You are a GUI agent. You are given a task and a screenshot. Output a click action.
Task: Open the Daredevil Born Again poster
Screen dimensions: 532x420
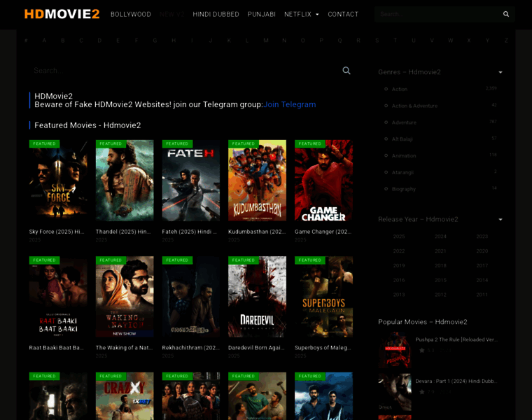click(257, 297)
